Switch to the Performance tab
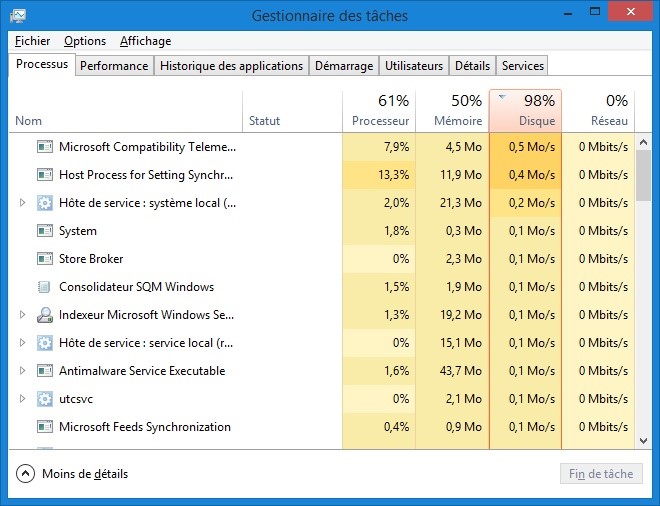660x506 pixels. 114,66
